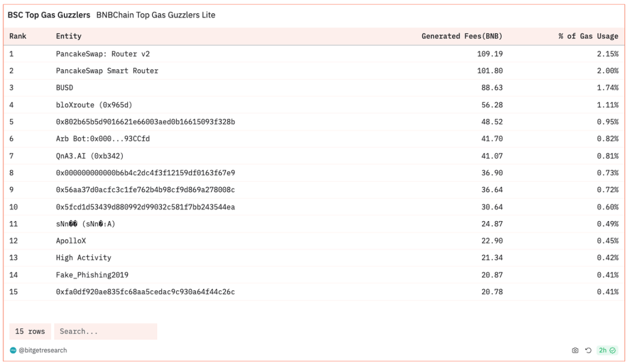Sort by the Rank column header
Image resolution: width=629 pixels, height=364 pixels.
click(18, 37)
